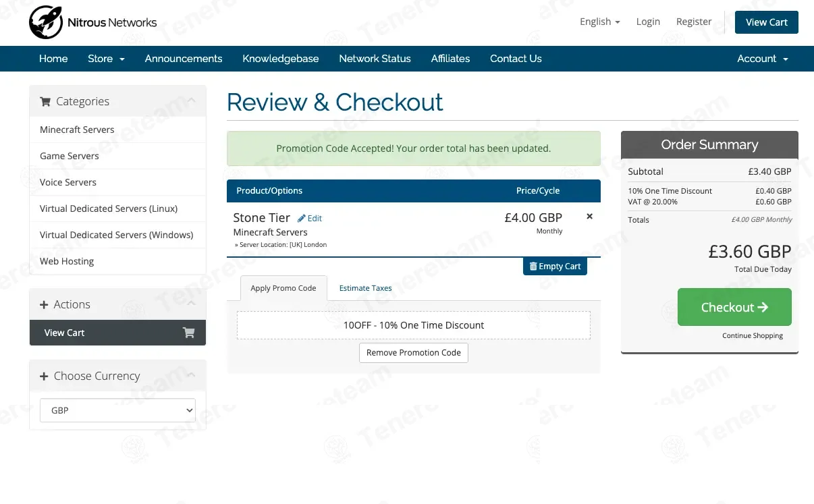Click the pencil Edit icon beside Stone Tier
This screenshot has width=814, height=504.
click(302, 219)
